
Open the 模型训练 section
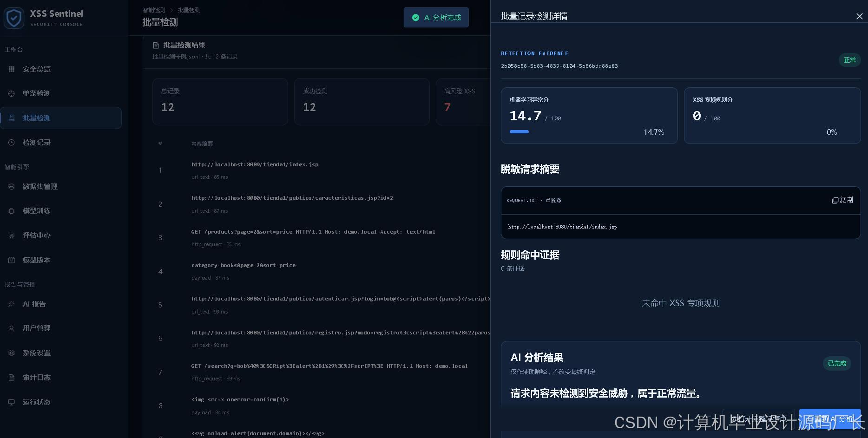point(61,211)
